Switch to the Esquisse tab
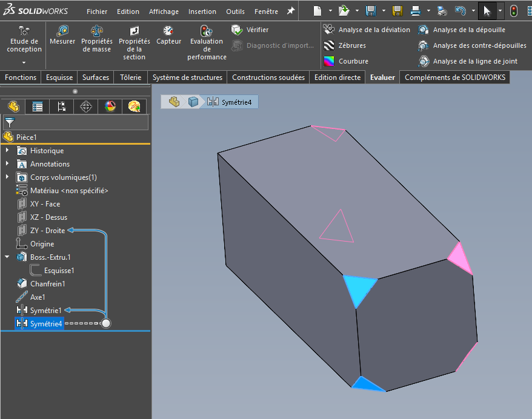 (x=59, y=78)
